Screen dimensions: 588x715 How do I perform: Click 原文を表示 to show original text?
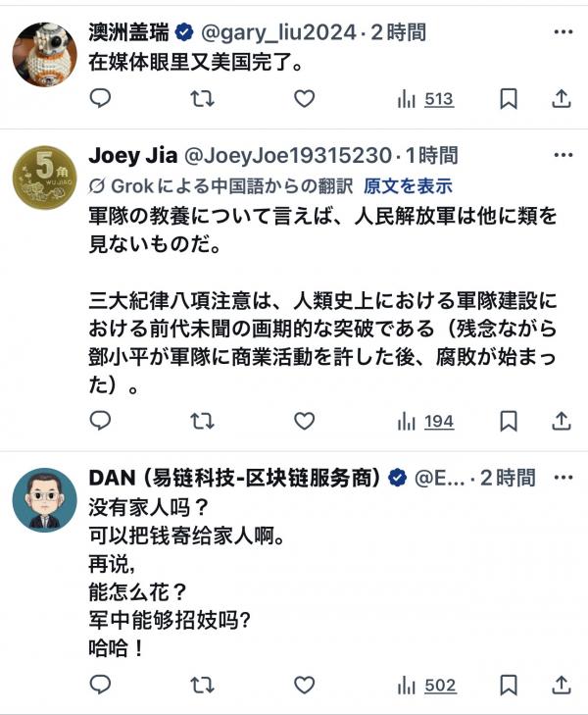click(x=408, y=185)
